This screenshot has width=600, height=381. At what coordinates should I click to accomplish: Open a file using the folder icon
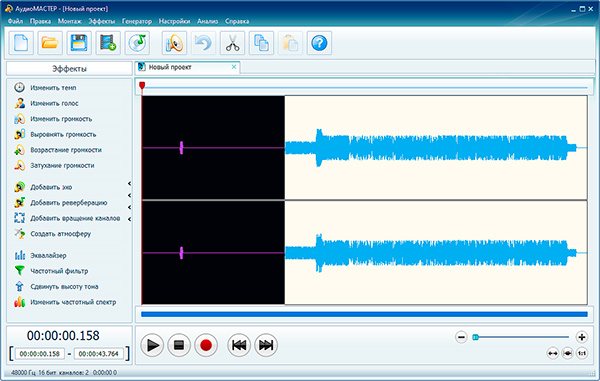pos(50,43)
